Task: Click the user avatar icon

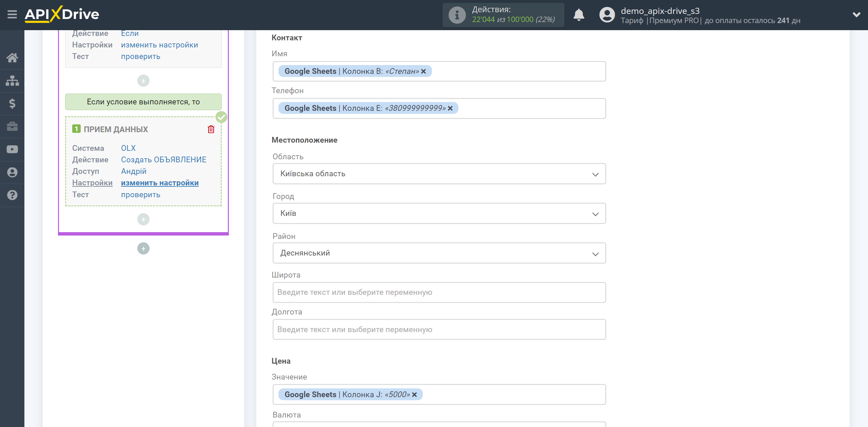Action: (607, 15)
